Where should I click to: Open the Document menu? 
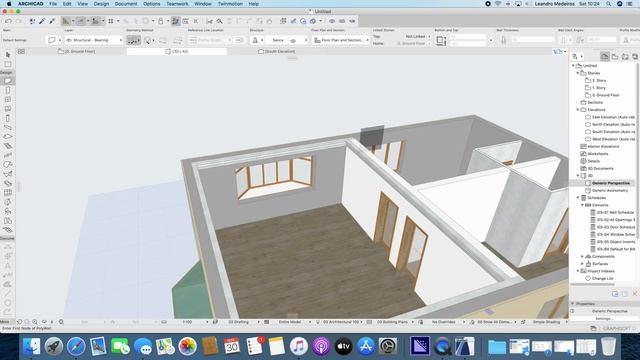point(126,4)
